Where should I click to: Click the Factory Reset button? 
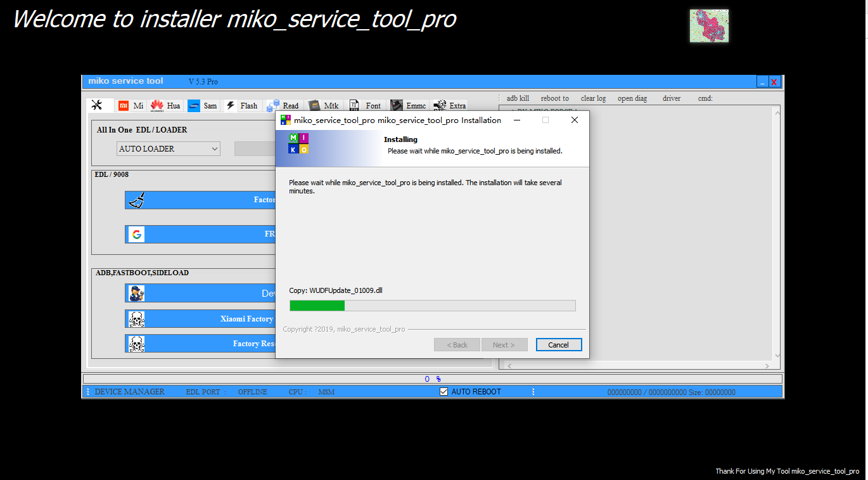pyautogui.click(x=200, y=344)
